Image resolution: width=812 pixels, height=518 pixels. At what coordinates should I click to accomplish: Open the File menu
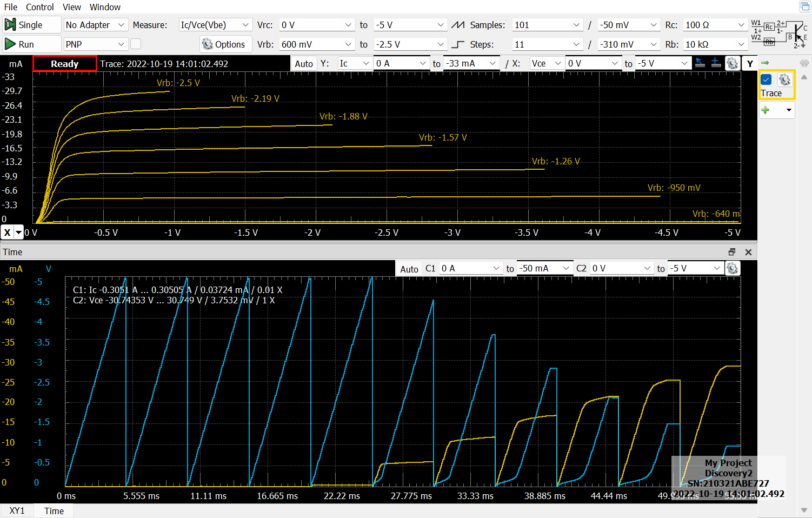point(11,7)
